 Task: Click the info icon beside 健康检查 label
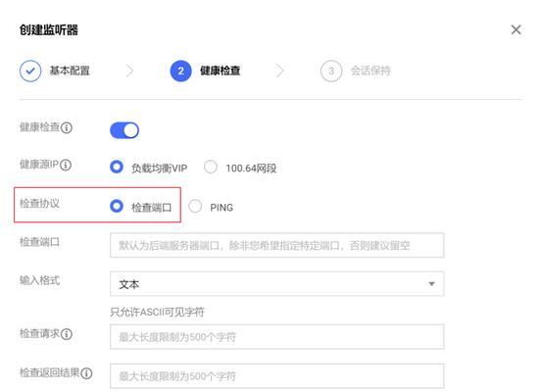click(x=66, y=128)
